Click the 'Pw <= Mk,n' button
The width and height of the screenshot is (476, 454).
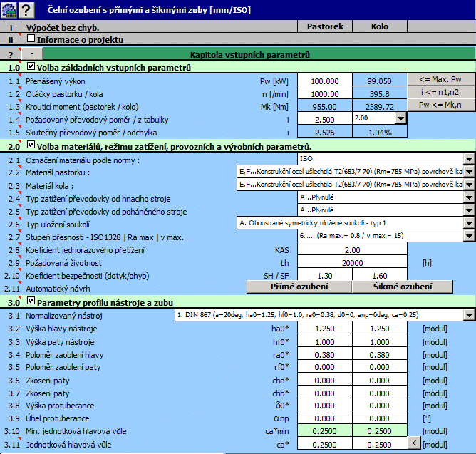click(440, 105)
